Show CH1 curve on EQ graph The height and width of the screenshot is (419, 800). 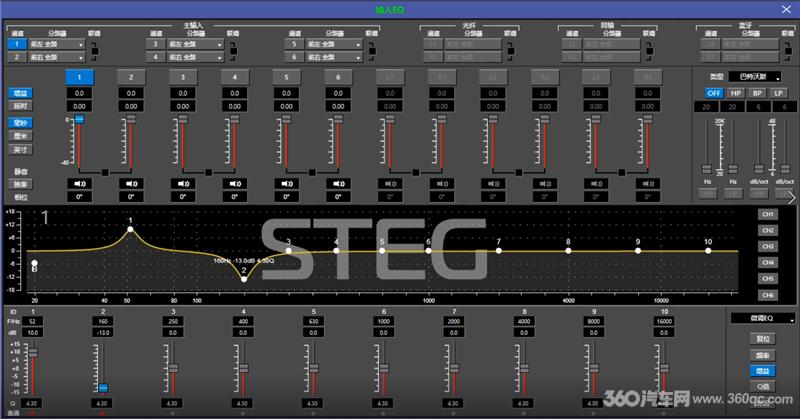coord(768,214)
